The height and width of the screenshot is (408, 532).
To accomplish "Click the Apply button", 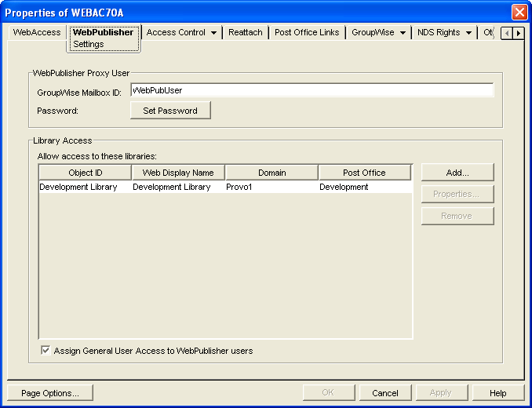I will [x=442, y=393].
